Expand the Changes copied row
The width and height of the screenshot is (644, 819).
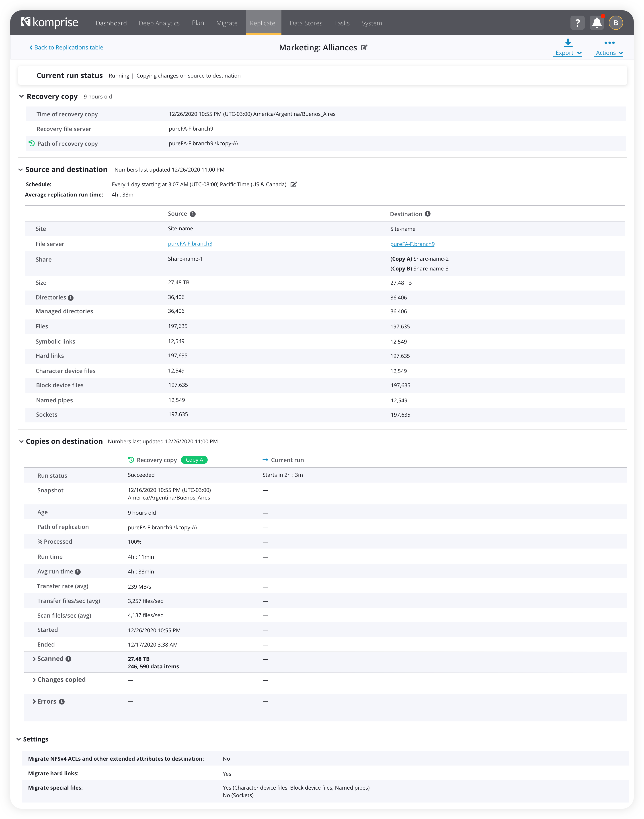[34, 680]
